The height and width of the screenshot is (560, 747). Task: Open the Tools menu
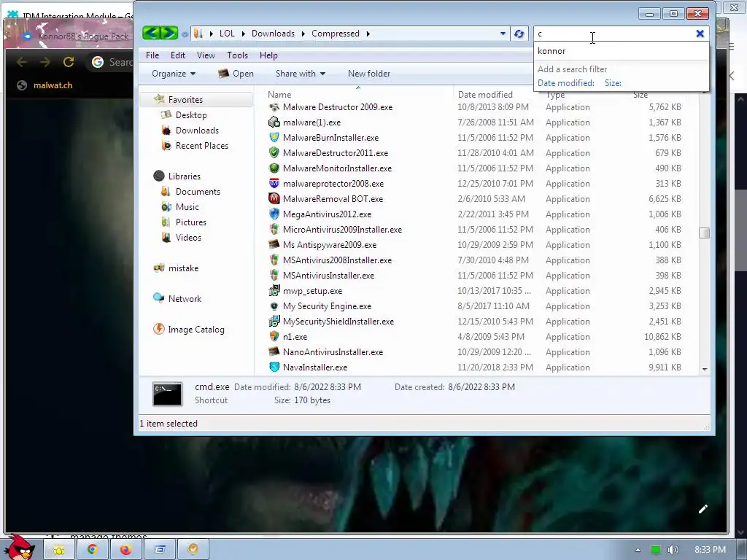click(237, 55)
